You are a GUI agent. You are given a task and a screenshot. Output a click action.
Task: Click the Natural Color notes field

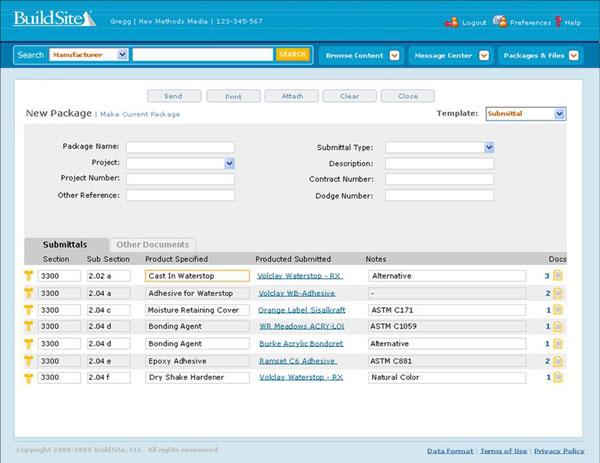(x=447, y=378)
